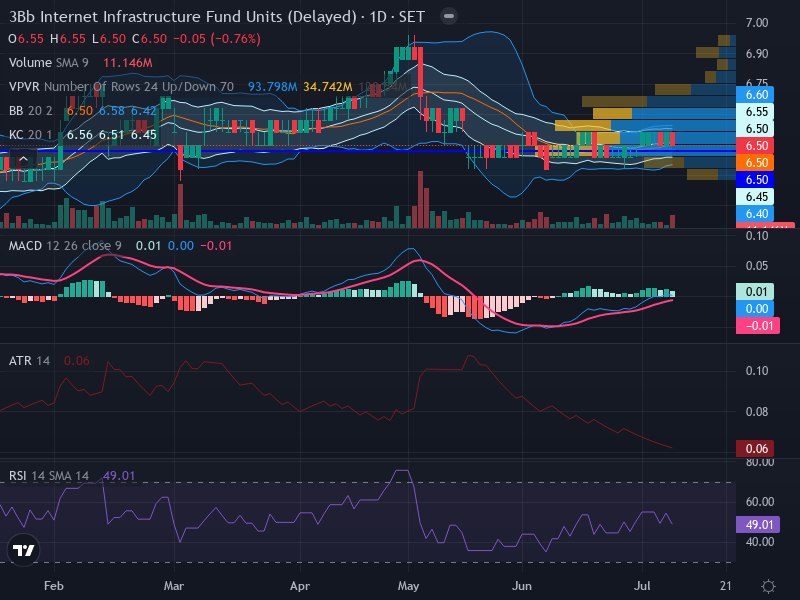Click the ATR legend value 0.06
The image size is (800, 600).
[77, 361]
